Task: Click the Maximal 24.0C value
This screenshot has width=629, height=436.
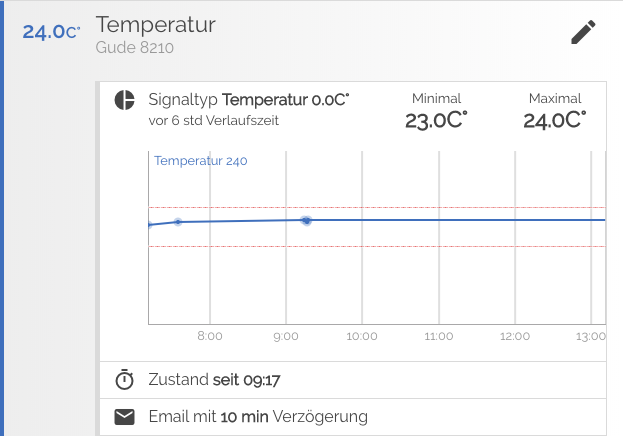Action: [554, 120]
